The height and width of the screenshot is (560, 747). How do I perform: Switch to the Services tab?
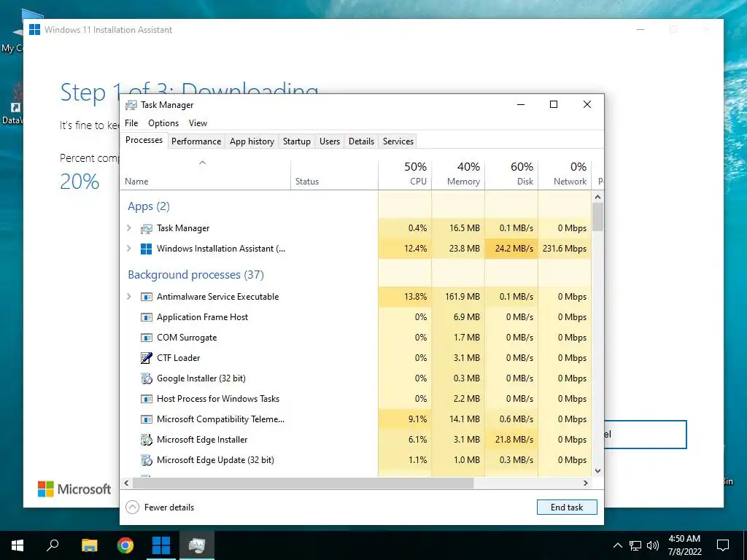398,141
